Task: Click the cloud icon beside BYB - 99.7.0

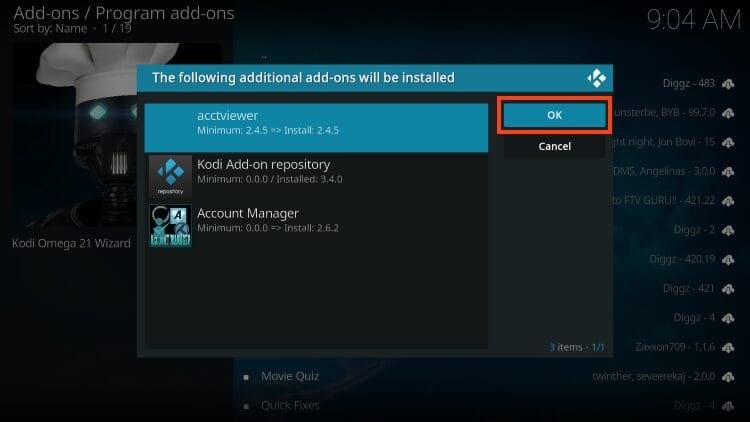Action: (x=728, y=113)
